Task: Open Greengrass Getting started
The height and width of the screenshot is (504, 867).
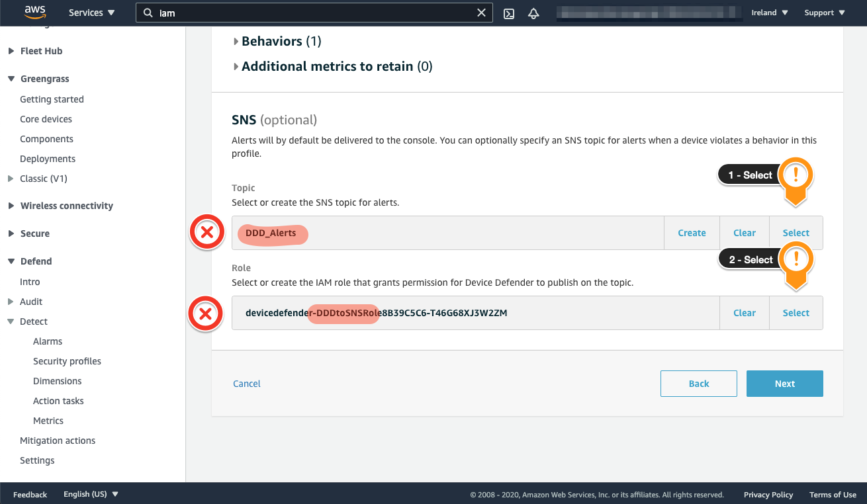Action: point(52,99)
